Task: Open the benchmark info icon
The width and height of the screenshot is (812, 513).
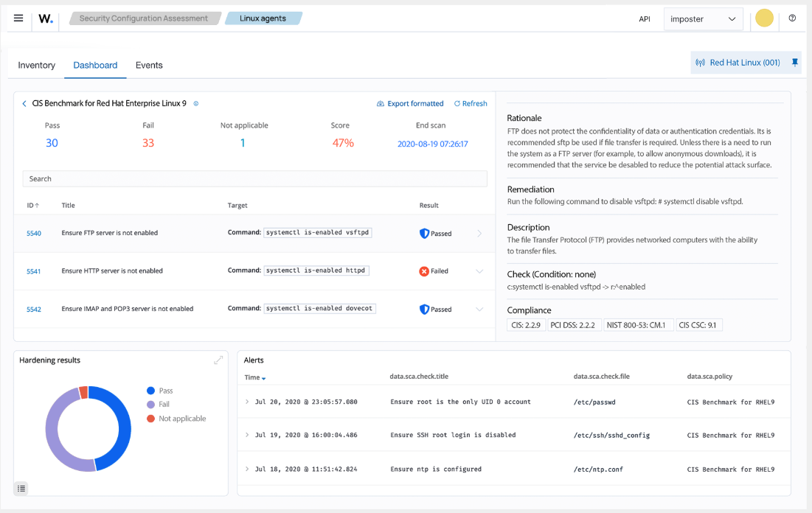Action: point(195,103)
